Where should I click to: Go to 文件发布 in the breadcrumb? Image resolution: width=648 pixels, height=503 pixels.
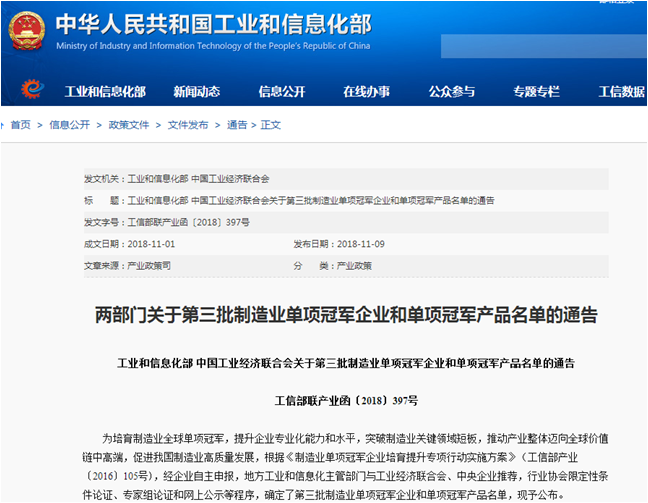pyautogui.click(x=187, y=125)
